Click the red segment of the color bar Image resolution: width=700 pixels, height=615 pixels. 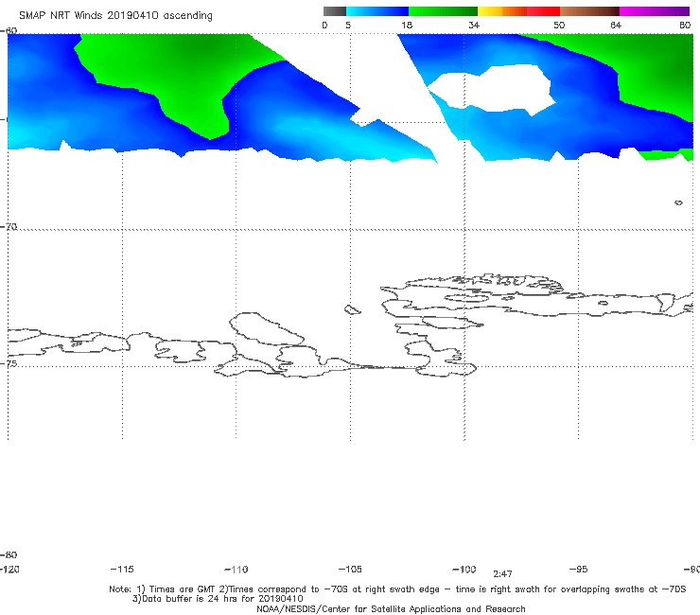pyautogui.click(x=543, y=11)
